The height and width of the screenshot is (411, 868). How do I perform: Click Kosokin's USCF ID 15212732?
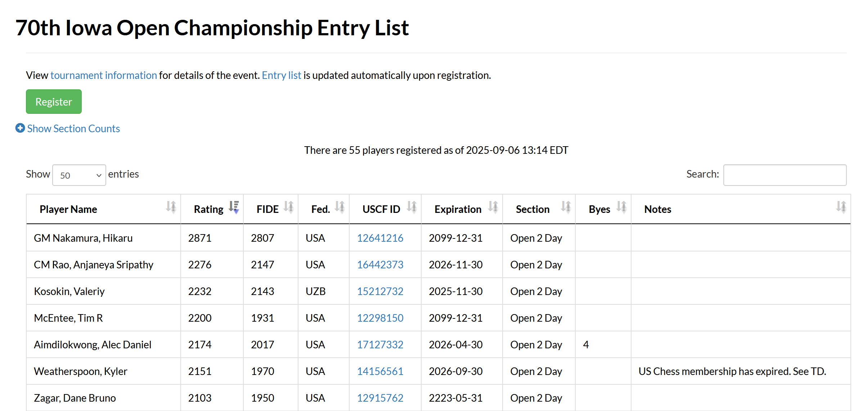pyautogui.click(x=380, y=291)
